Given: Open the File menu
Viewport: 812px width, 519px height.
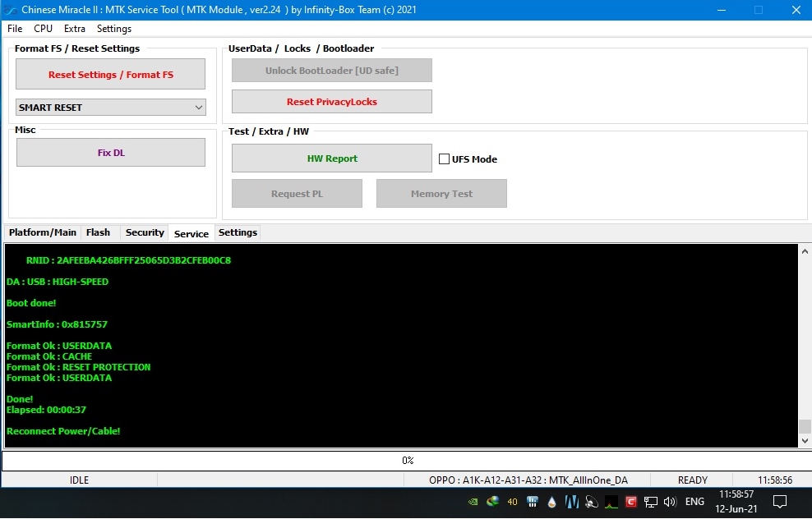Looking at the screenshot, I should [15, 29].
